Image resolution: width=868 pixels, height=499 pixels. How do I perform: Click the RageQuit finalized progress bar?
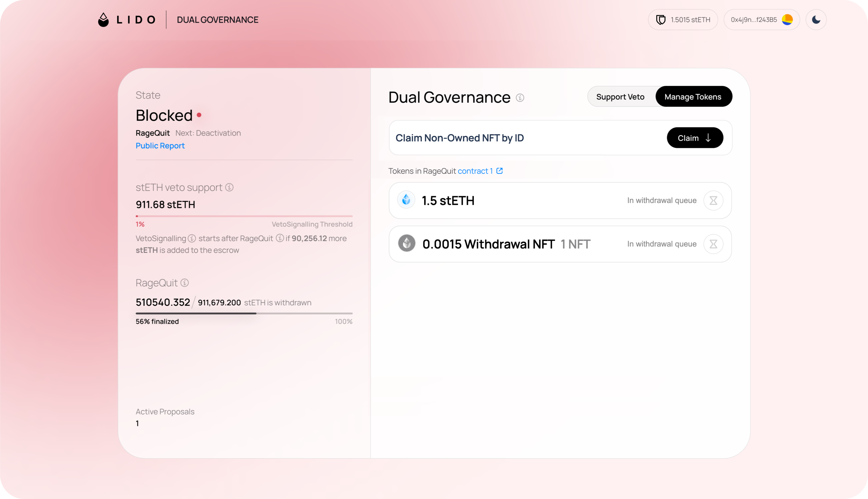244,313
